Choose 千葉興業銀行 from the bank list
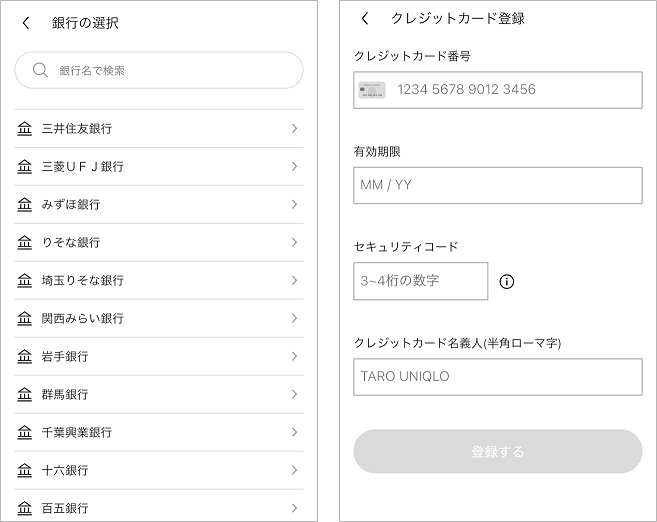This screenshot has height=522, width=657. [x=159, y=432]
